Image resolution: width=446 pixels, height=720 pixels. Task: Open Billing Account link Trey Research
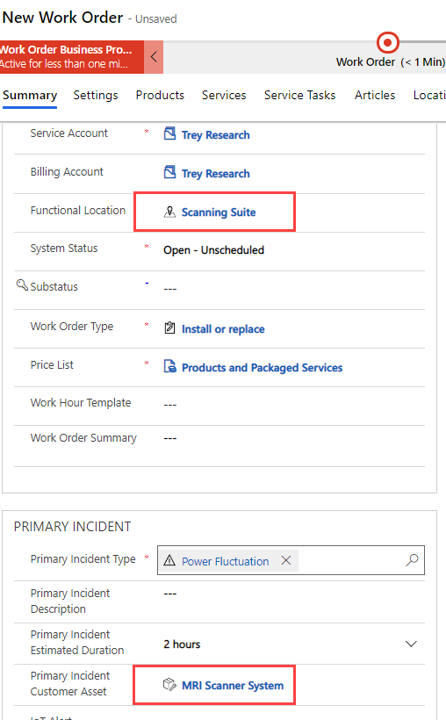click(215, 174)
